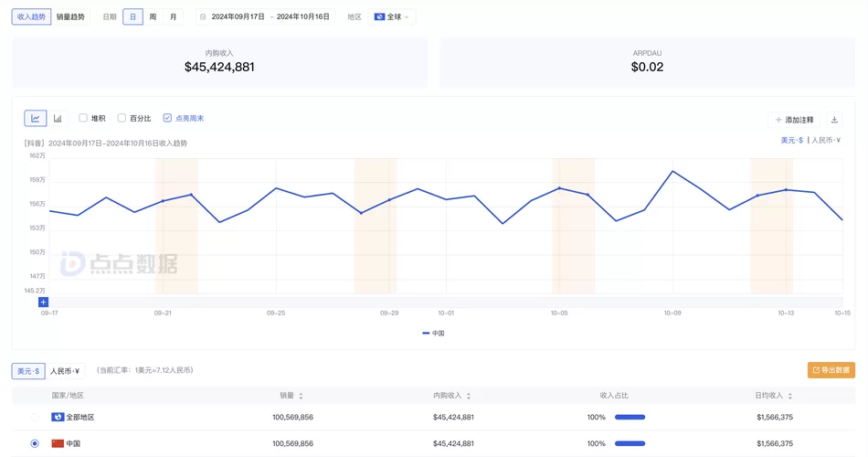Download chart via download icon
Viewport: 868px width, 457px height.
[834, 120]
